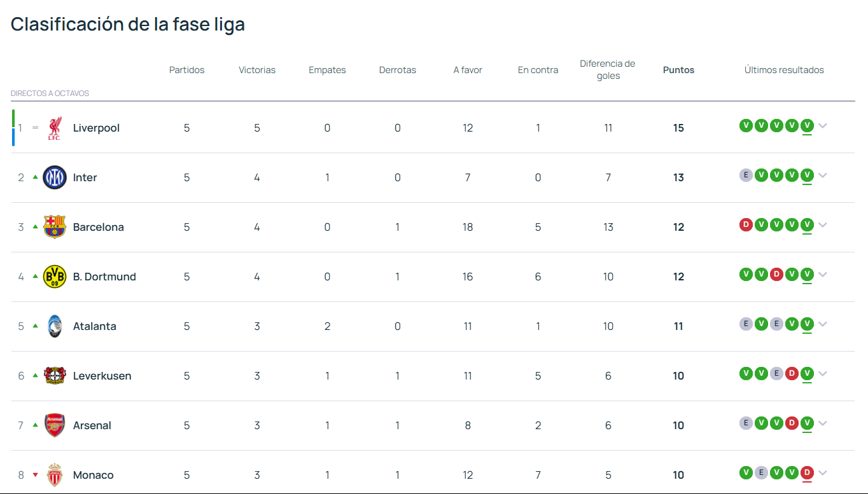Click the Atalanta club crest

55,326
